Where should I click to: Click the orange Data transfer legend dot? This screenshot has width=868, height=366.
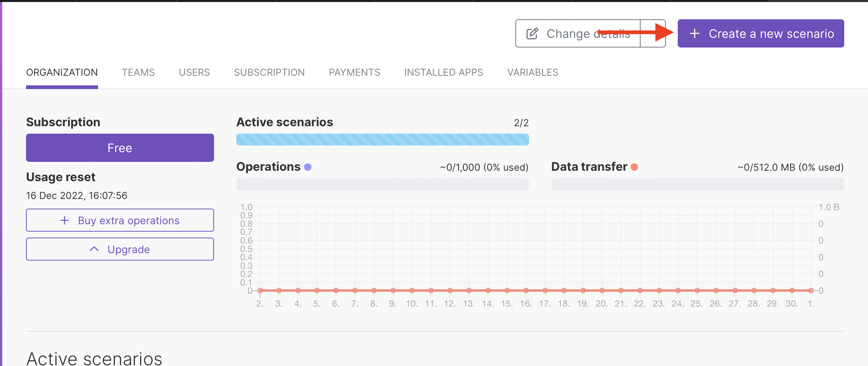coord(635,167)
